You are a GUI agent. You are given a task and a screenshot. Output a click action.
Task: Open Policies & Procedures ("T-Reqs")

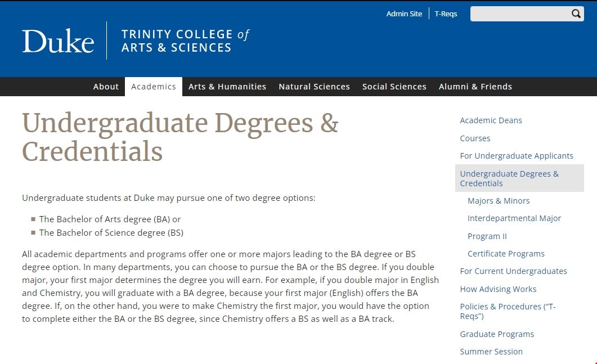click(508, 311)
